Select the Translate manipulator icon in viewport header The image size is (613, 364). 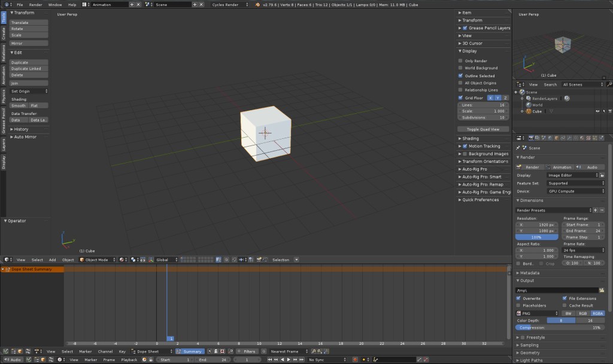pos(151,259)
